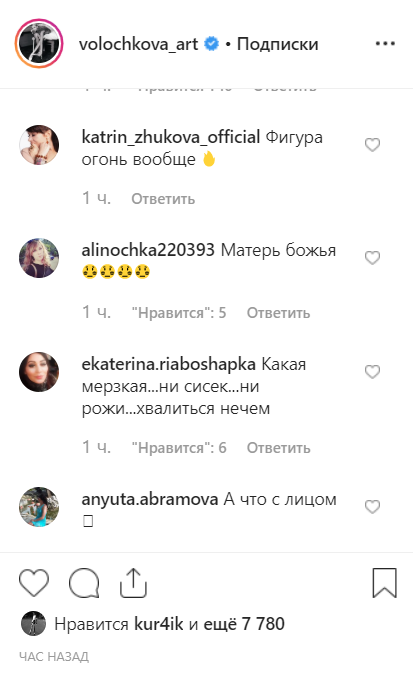This screenshot has height=673, width=413.
Task: View the 6 likes on ekaterina.riaboshapka's comment
Action: tap(179, 448)
